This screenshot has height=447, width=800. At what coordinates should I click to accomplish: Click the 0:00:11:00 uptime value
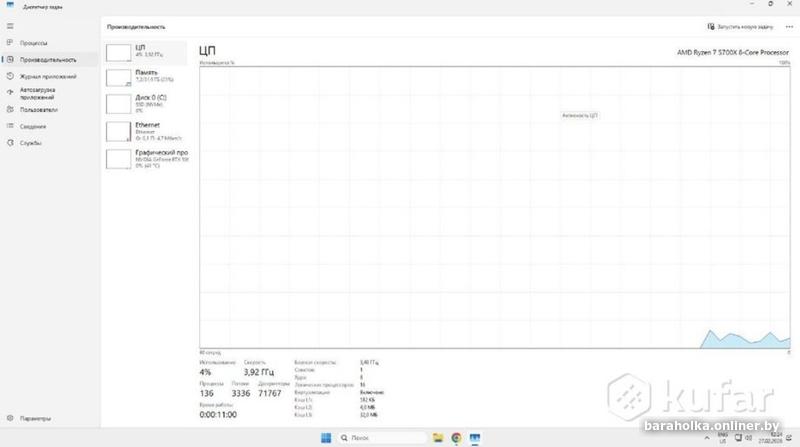tap(218, 415)
